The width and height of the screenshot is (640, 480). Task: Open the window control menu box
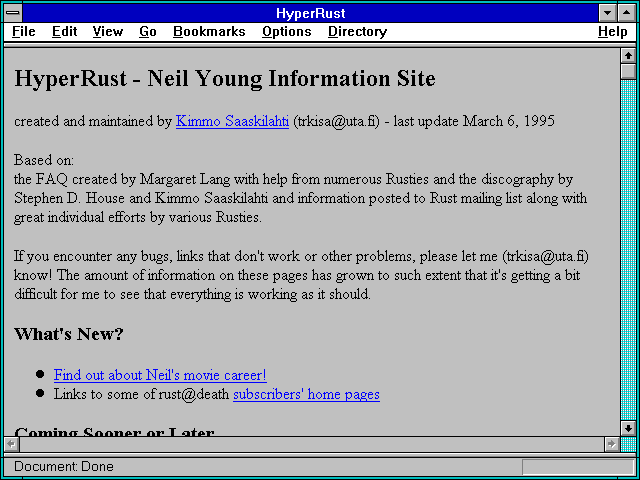pyautogui.click(x=13, y=13)
